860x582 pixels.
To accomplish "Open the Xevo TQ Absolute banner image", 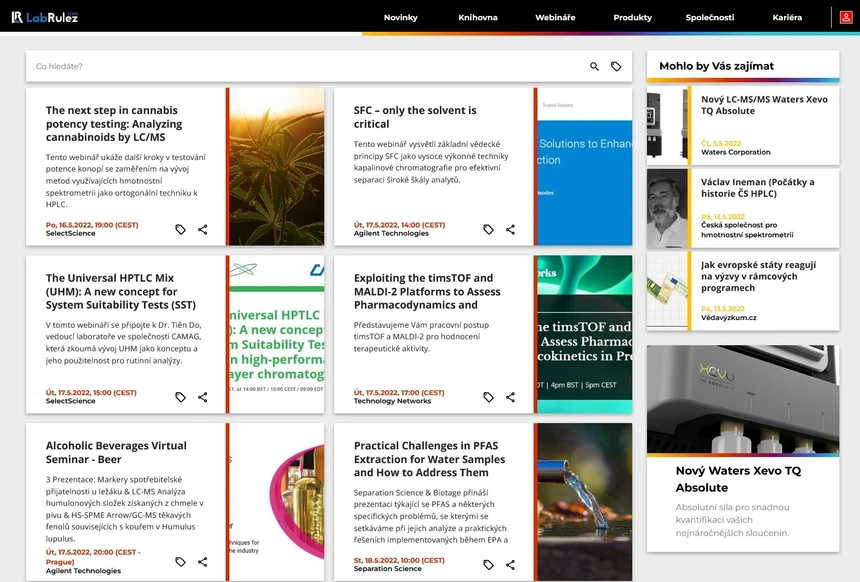I will pos(743,399).
